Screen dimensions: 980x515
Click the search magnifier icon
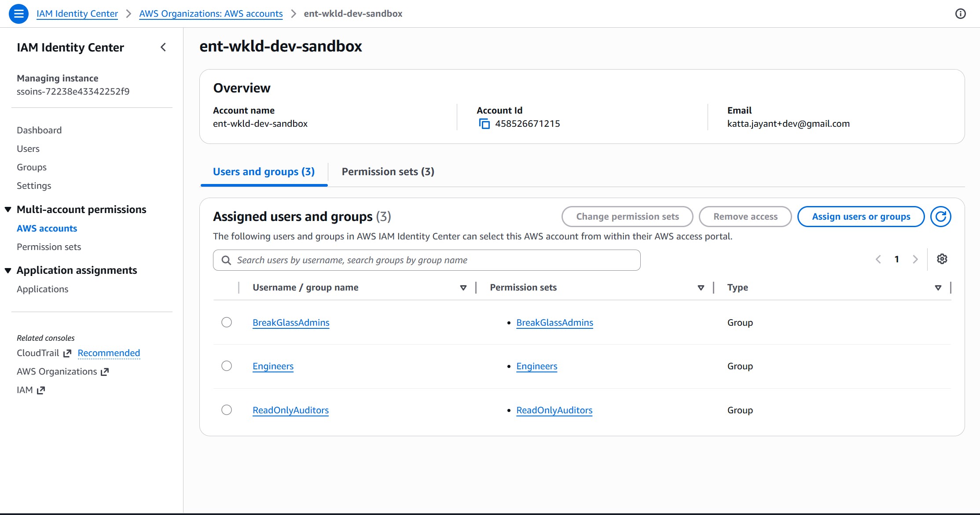pyautogui.click(x=226, y=260)
